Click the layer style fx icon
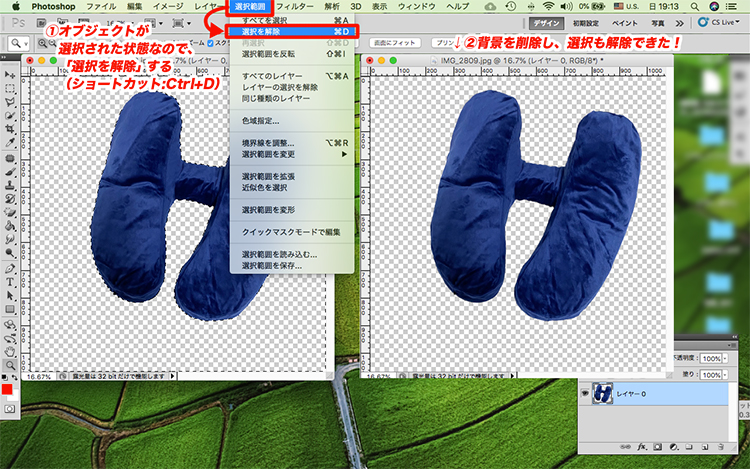This screenshot has width=750, height=469. point(641,447)
